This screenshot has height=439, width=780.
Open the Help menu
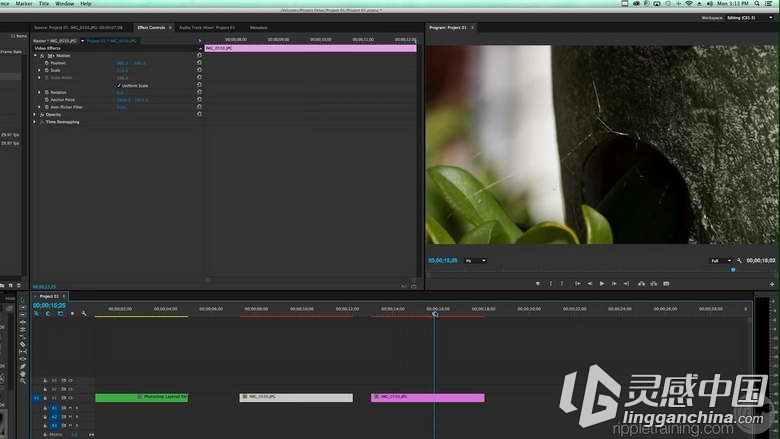click(x=86, y=3)
